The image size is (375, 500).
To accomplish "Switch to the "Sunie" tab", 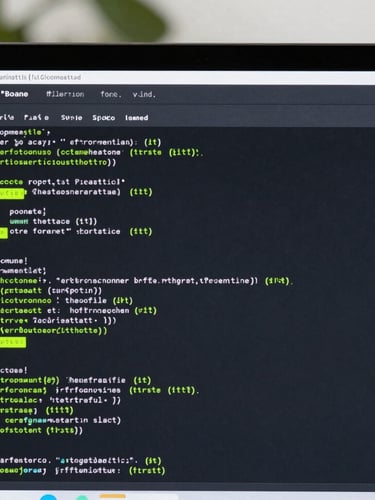I will pos(71,118).
